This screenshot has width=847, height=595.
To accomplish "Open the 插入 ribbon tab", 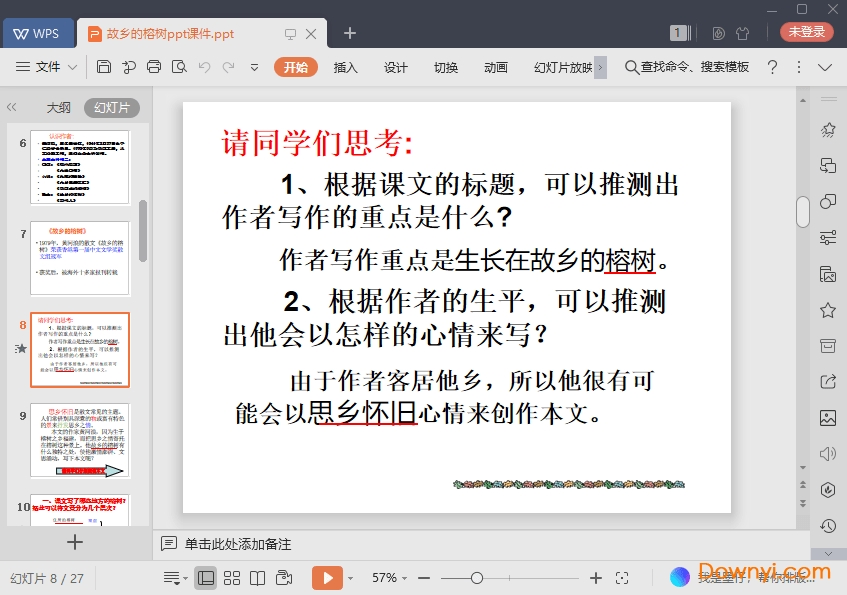I will (x=345, y=67).
